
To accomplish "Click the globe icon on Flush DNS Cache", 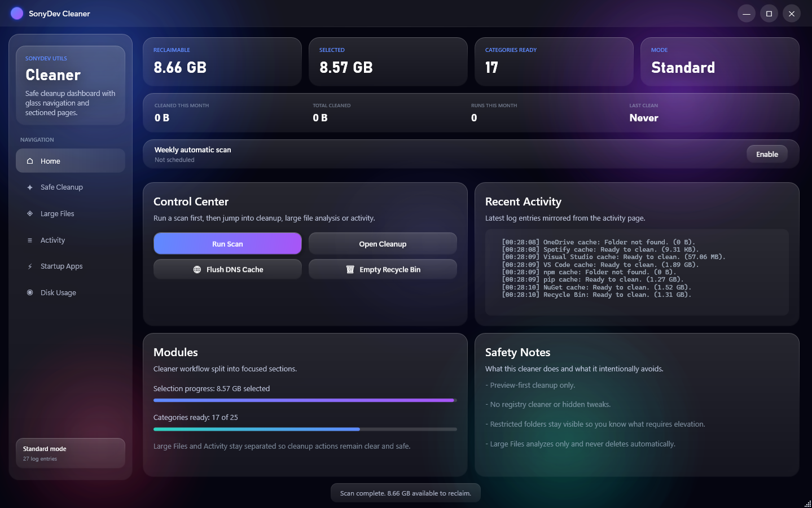I will point(197,270).
